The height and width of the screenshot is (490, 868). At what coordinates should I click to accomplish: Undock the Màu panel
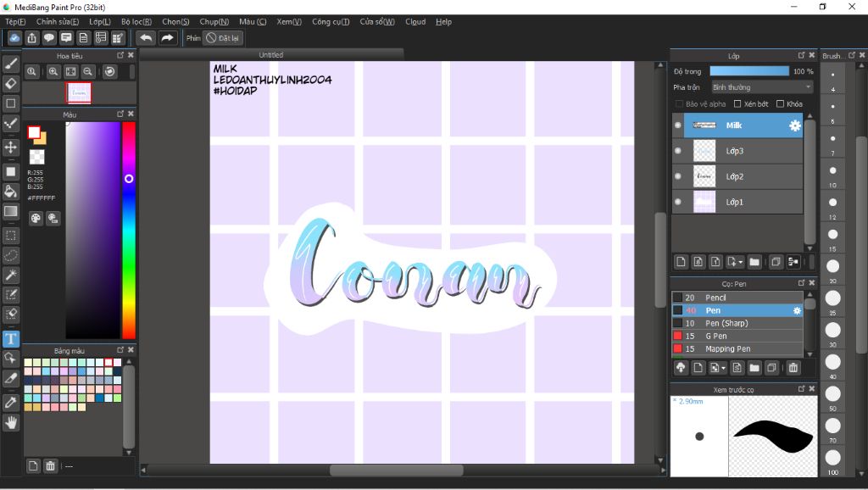click(x=120, y=114)
